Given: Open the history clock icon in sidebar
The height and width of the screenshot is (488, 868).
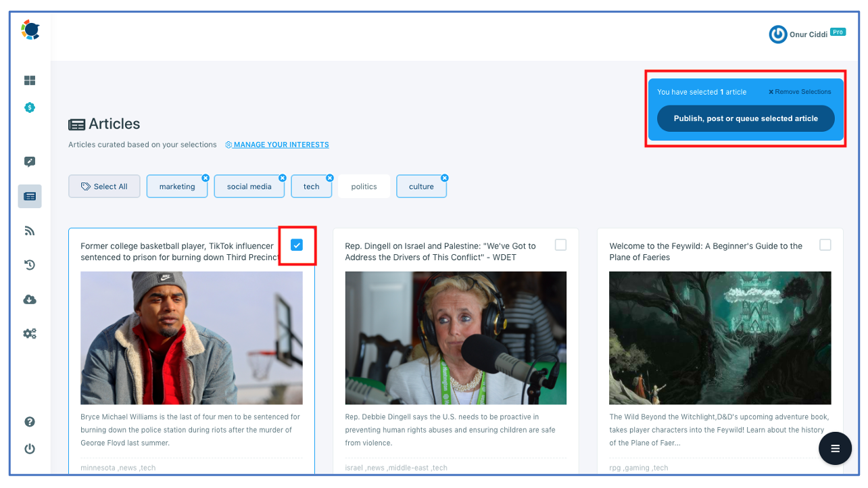Looking at the screenshot, I should point(30,265).
